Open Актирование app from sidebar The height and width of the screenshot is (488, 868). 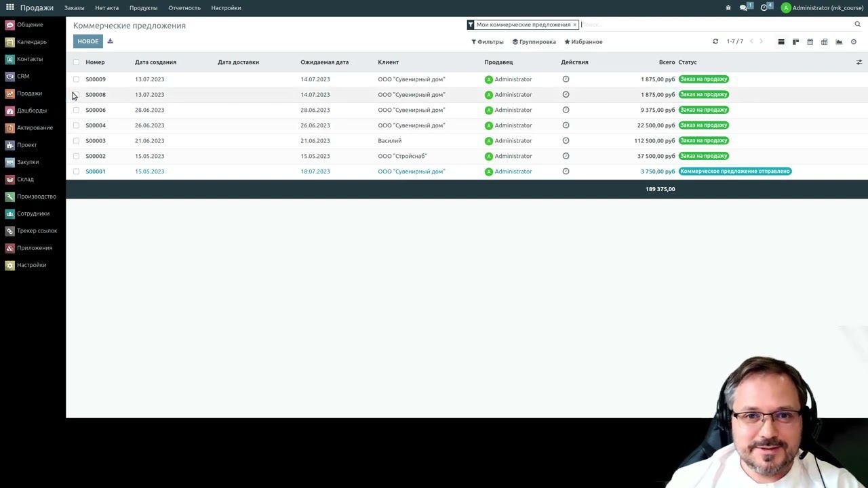pyautogui.click(x=29, y=127)
